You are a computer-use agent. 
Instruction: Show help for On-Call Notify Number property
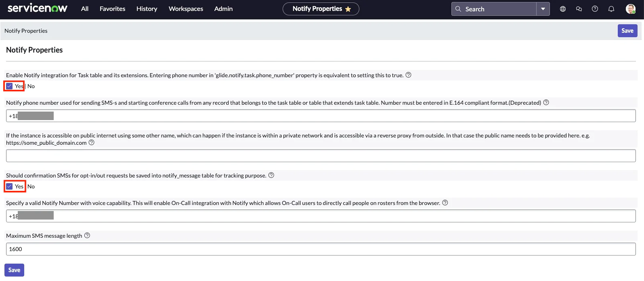[445, 203]
